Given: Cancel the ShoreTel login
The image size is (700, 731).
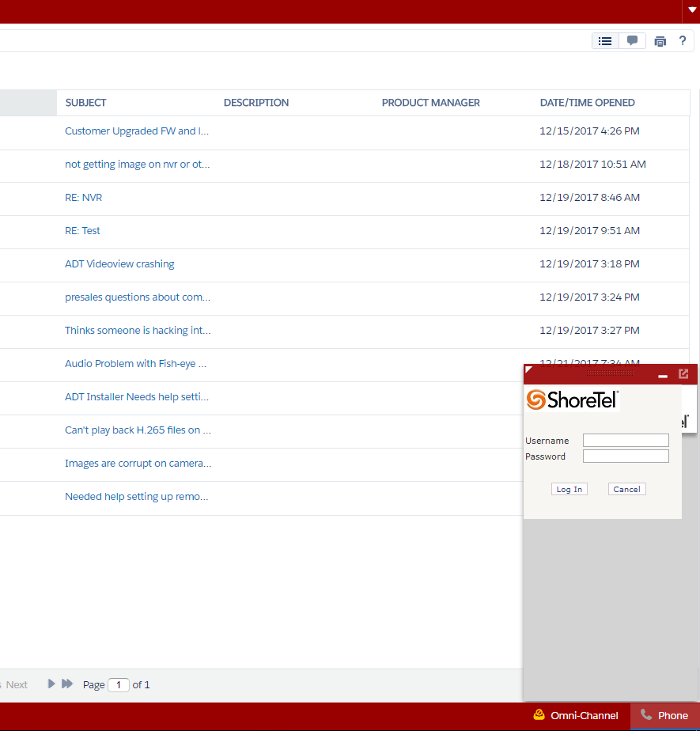Looking at the screenshot, I should coord(626,489).
